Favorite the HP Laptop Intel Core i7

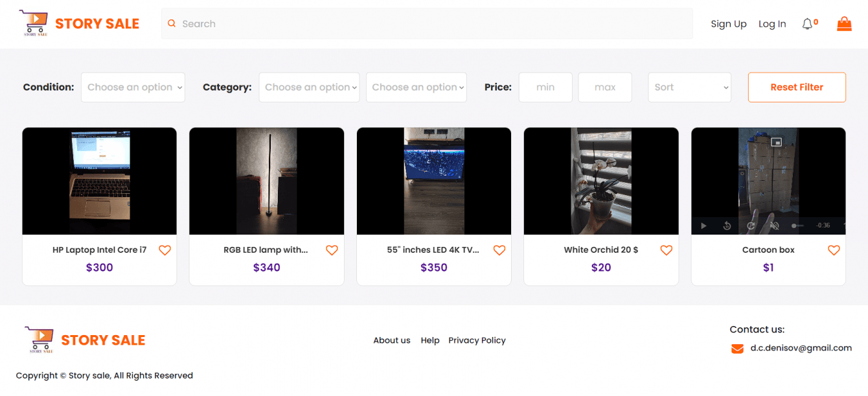(x=165, y=250)
